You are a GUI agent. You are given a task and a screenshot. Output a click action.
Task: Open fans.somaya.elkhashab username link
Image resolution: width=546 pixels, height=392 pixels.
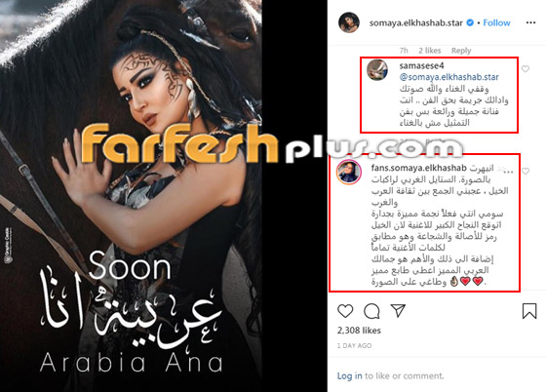(418, 168)
